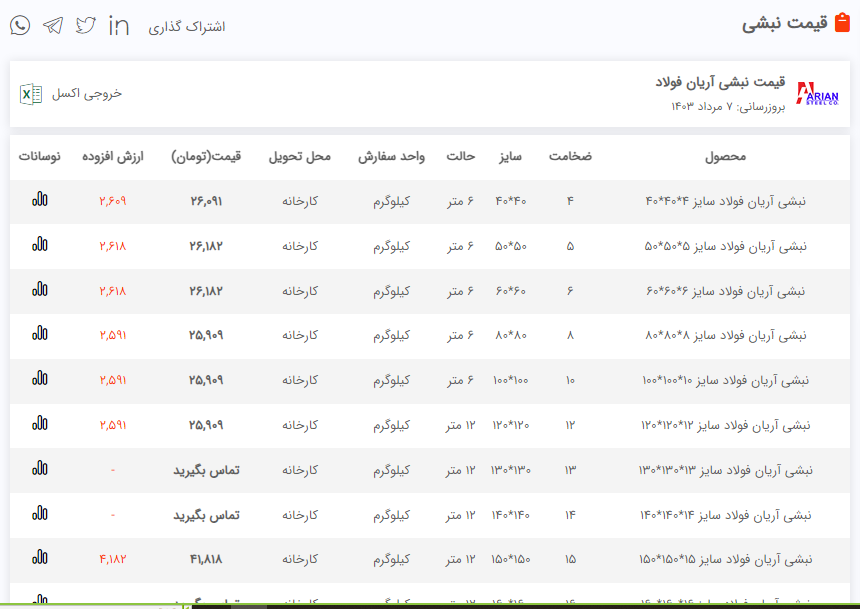Open fluctuation chart for 80*80 angle row
Image resolution: width=860 pixels, height=609 pixels.
click(x=40, y=335)
